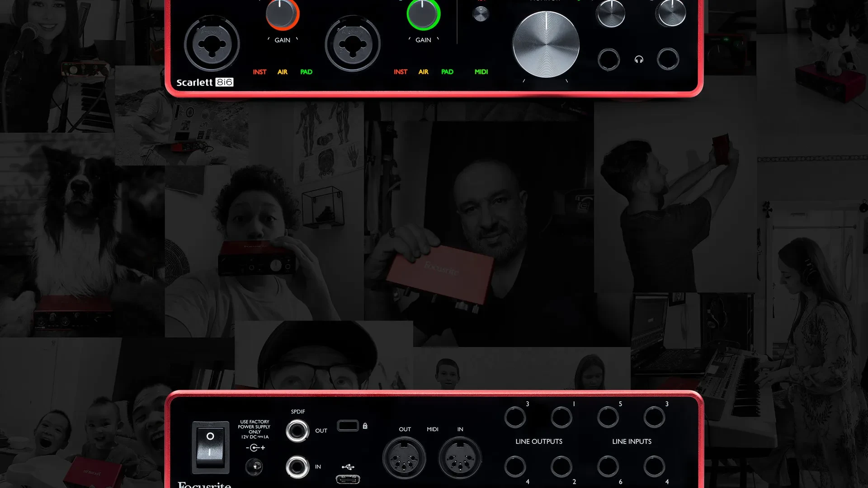Toggle the first channel PAD indicator
Image resolution: width=868 pixels, height=488 pixels.
306,72
